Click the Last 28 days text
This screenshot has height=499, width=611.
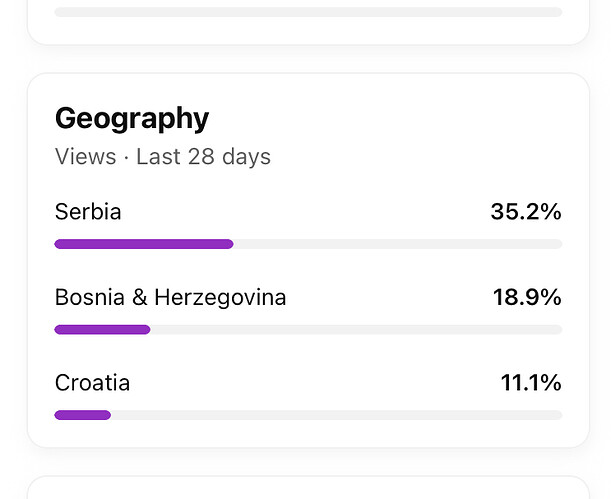203,157
